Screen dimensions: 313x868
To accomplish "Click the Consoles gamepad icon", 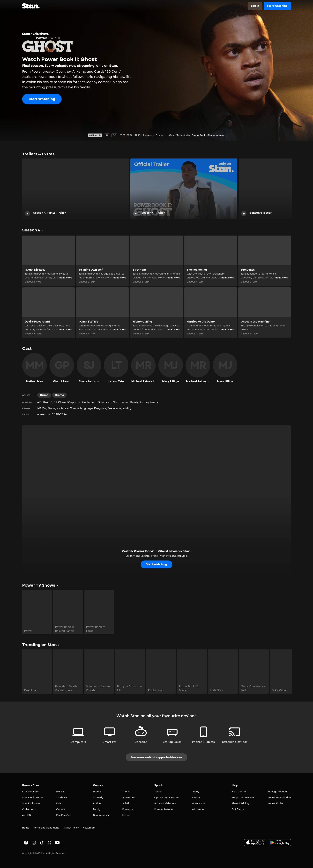I will coord(141,732).
